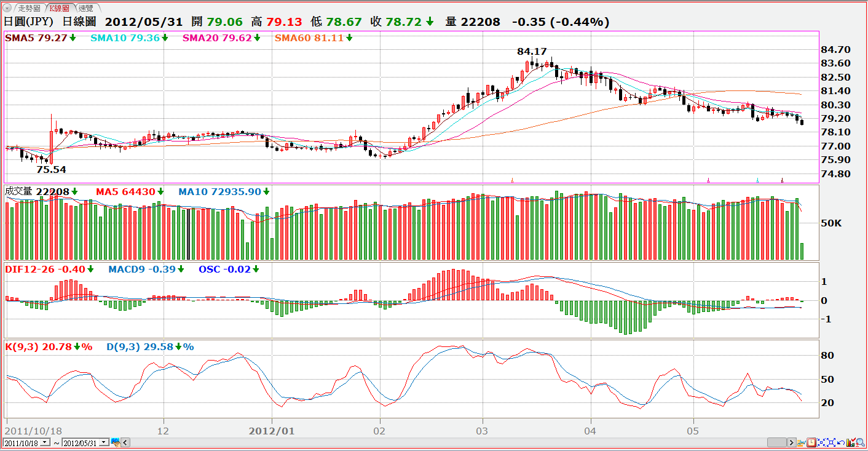Click the 高 79.13 high price value
Viewport: 868px width, 451px height.
point(277,22)
